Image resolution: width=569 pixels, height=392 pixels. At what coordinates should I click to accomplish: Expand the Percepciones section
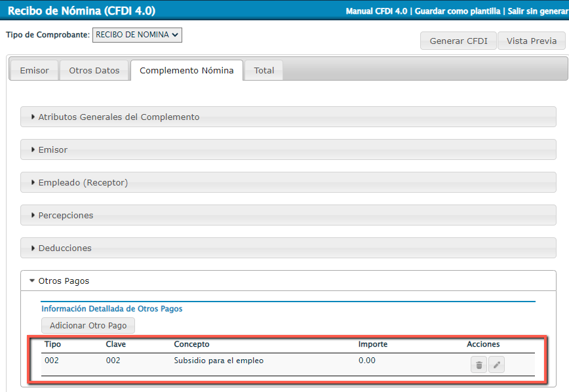[x=66, y=215]
